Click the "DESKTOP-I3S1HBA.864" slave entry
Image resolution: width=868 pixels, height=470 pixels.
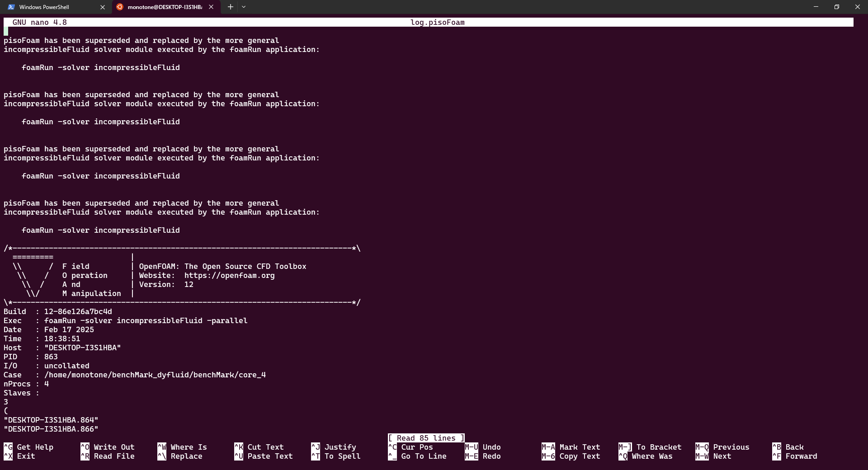click(x=51, y=420)
